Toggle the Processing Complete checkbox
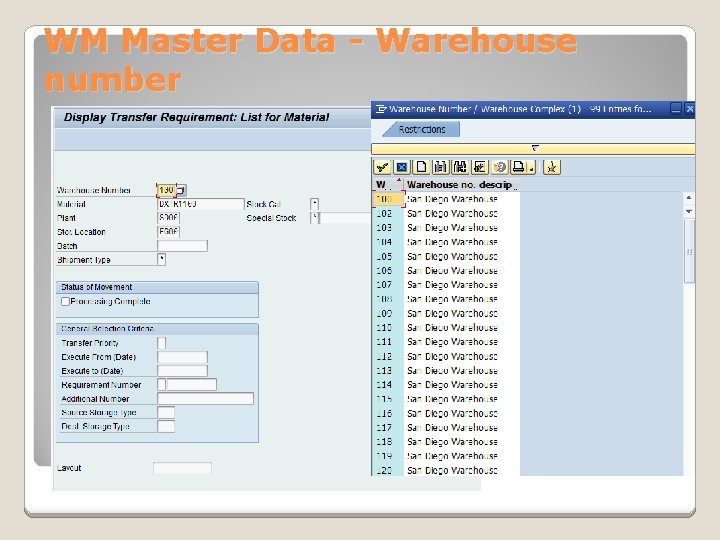This screenshot has height=540, width=720. click(65, 302)
